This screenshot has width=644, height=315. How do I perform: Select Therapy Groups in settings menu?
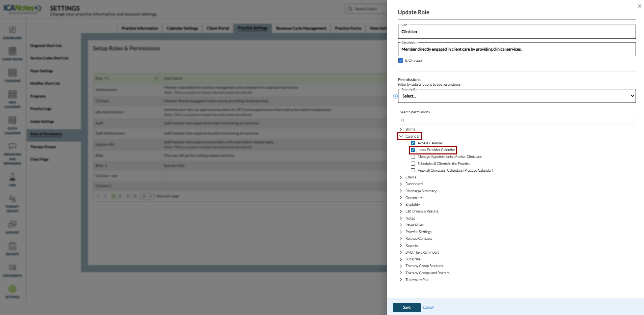click(43, 147)
